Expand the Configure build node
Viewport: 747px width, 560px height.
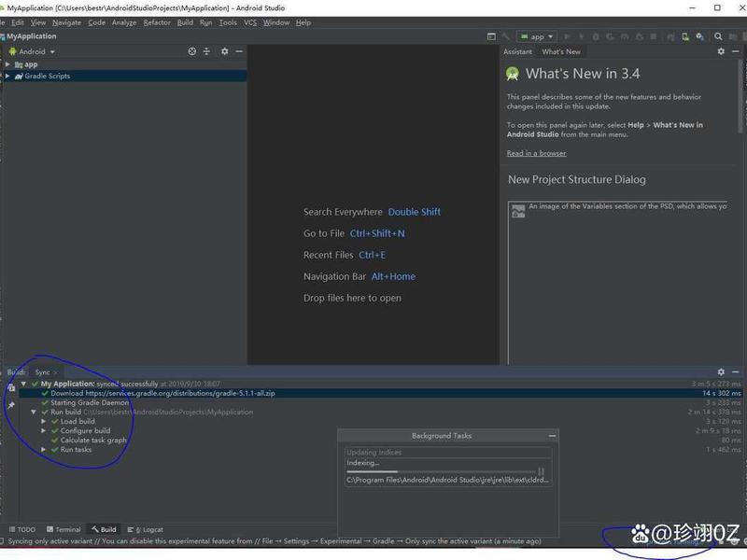[43, 430]
